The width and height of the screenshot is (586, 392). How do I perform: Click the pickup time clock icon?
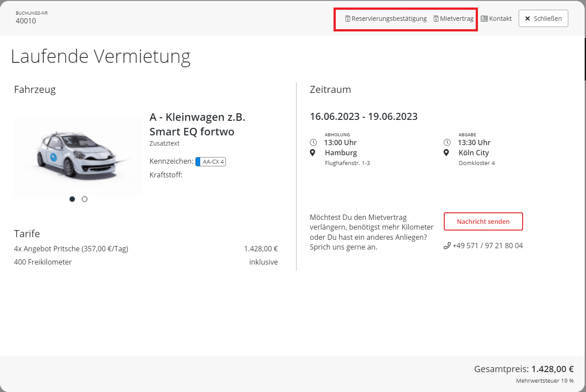pos(314,142)
